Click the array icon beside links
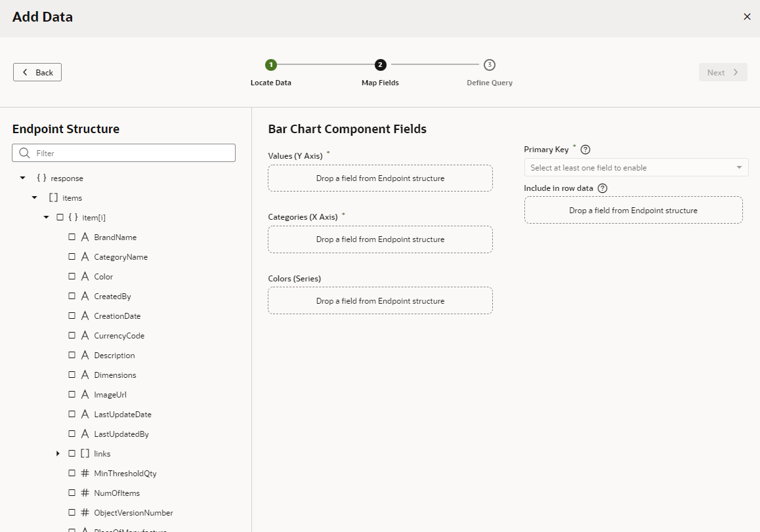The image size is (760, 532). 85,454
